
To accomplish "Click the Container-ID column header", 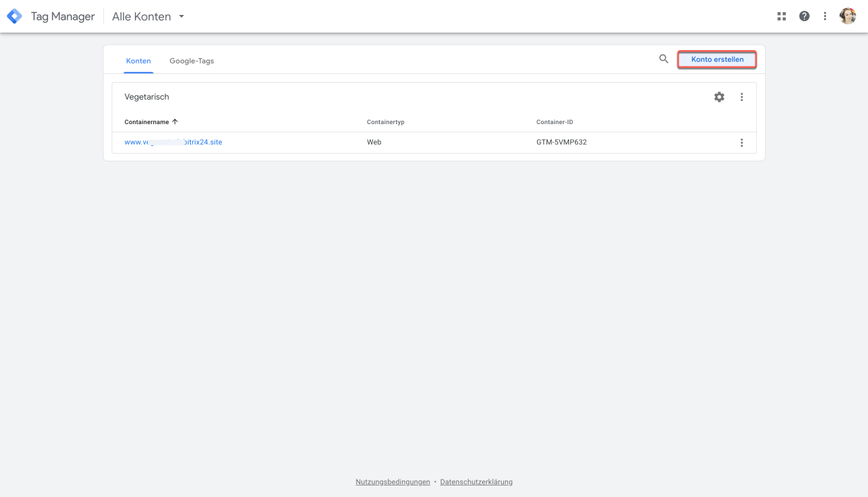I will (x=555, y=122).
